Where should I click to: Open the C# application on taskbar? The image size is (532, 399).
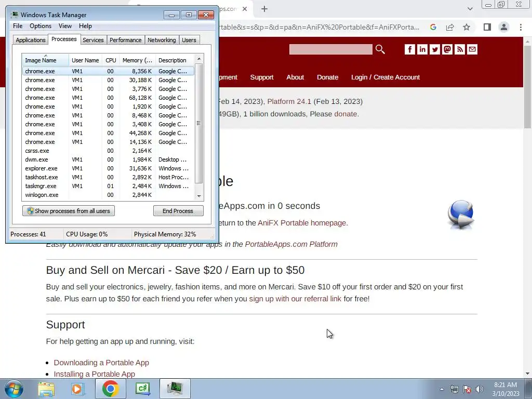(142, 389)
